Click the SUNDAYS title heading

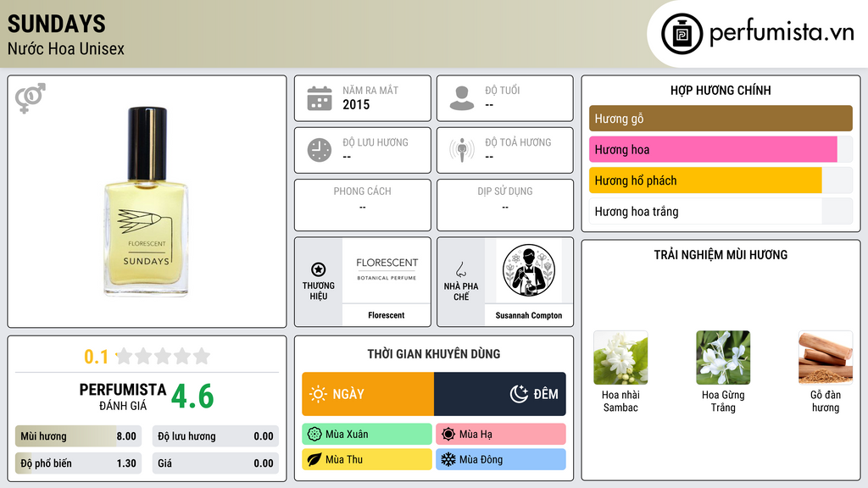[x=57, y=25]
